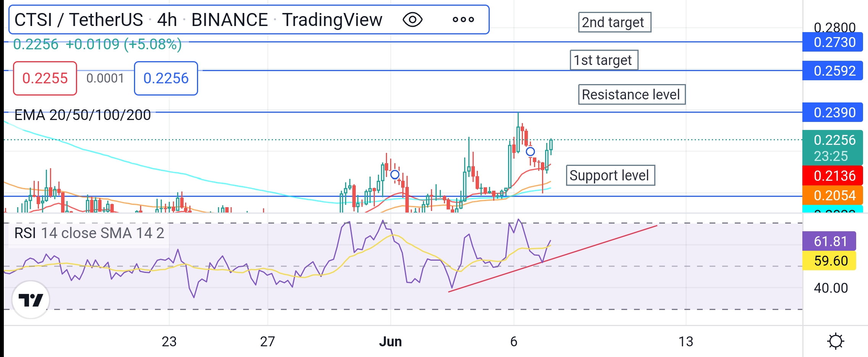Click the blue circle marker near Jun 1
The image size is (868, 357).
pos(395,175)
